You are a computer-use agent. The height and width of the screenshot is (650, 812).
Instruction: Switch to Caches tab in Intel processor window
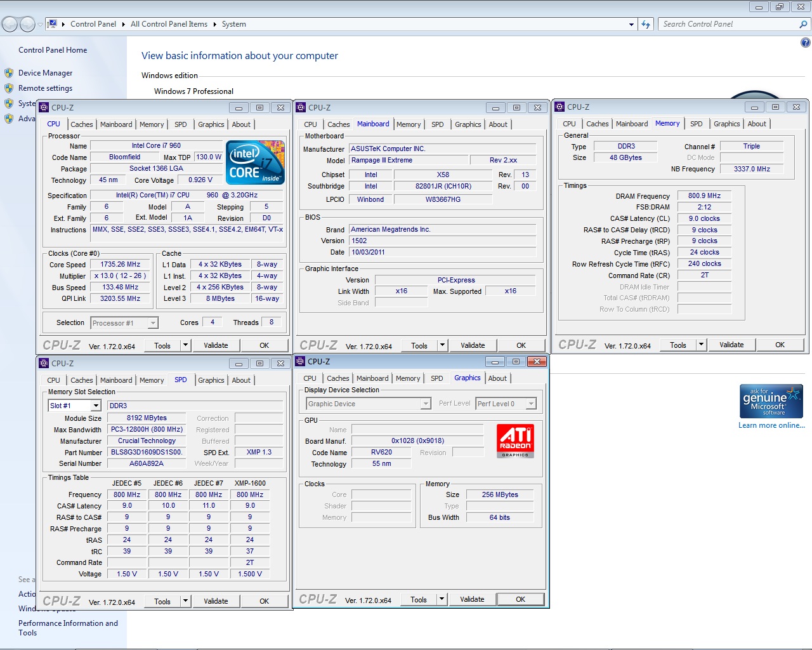coord(81,124)
